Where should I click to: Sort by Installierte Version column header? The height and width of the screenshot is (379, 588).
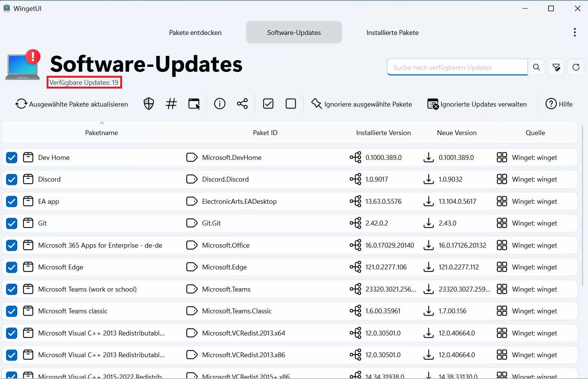384,132
